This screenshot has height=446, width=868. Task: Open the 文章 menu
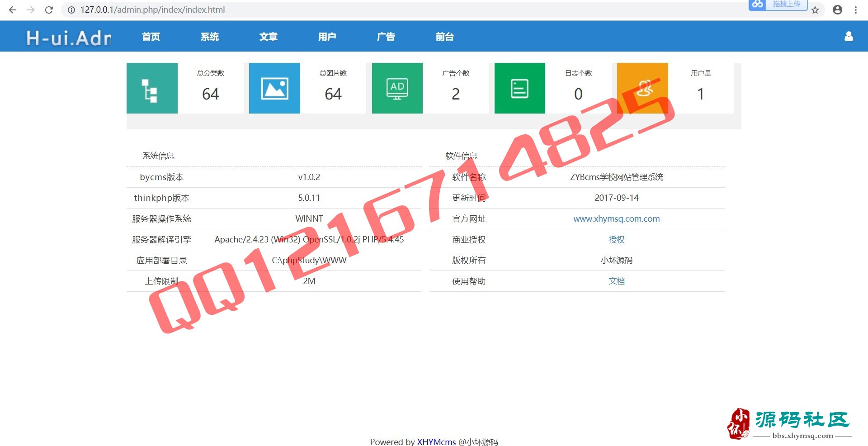269,37
